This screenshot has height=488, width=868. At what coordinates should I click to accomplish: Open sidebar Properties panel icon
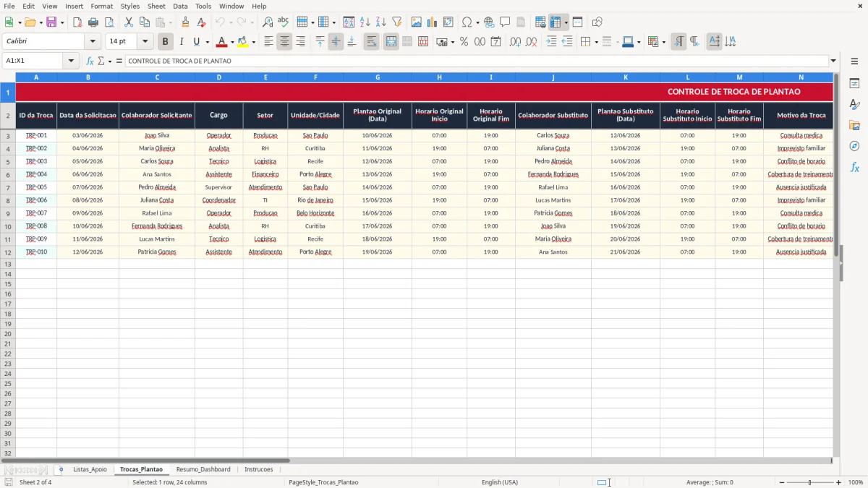854,84
